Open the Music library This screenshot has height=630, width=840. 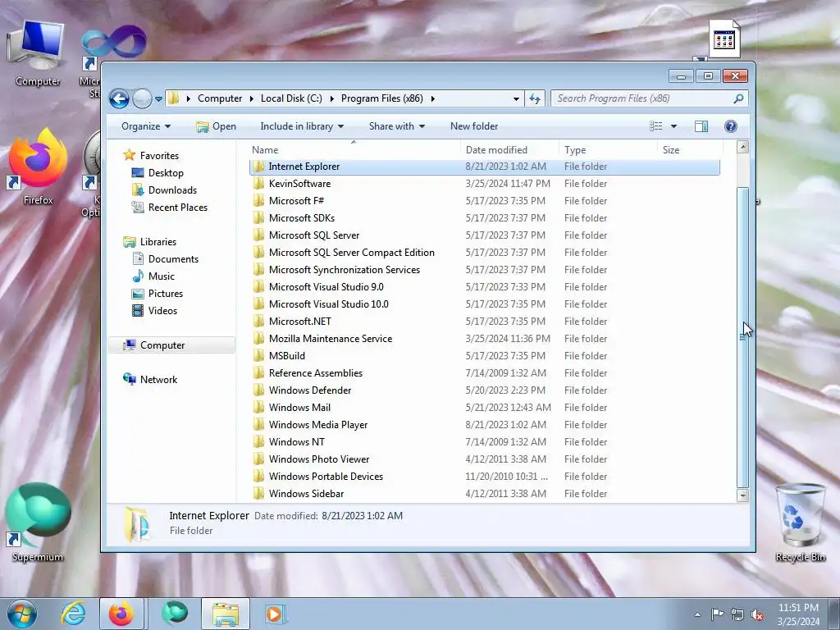pos(162,276)
